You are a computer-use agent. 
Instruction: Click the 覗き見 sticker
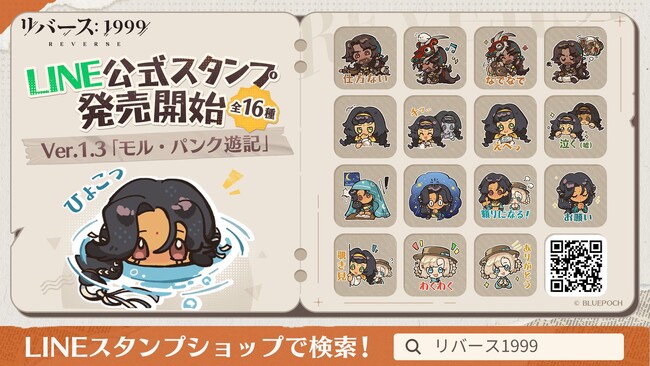(x=365, y=265)
